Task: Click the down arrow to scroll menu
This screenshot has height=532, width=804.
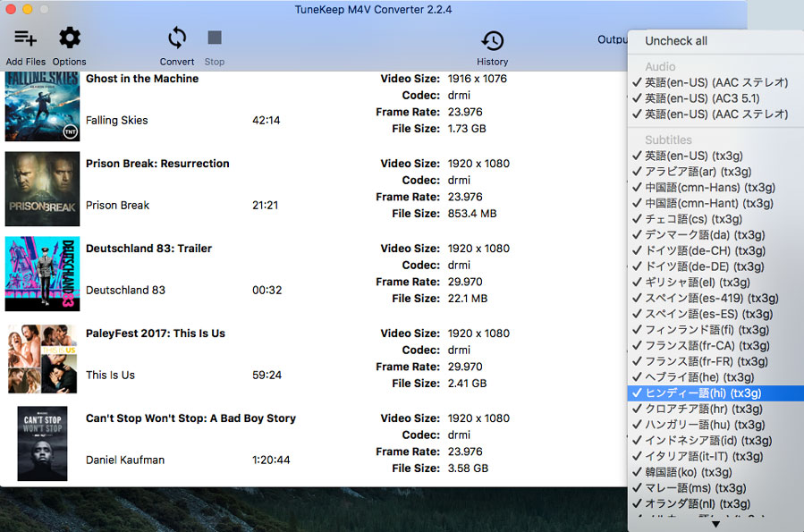Action: 715,524
